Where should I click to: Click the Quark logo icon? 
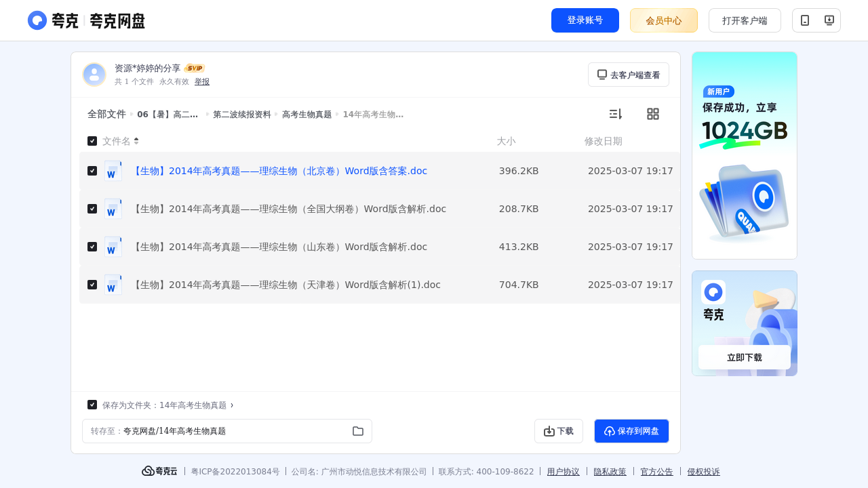pyautogui.click(x=37, y=20)
